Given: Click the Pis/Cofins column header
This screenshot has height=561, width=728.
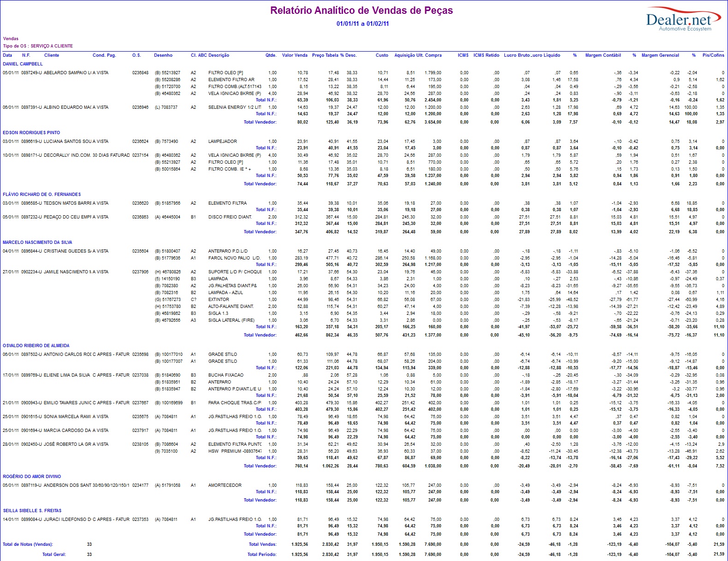Looking at the screenshot, I should click(x=713, y=55).
